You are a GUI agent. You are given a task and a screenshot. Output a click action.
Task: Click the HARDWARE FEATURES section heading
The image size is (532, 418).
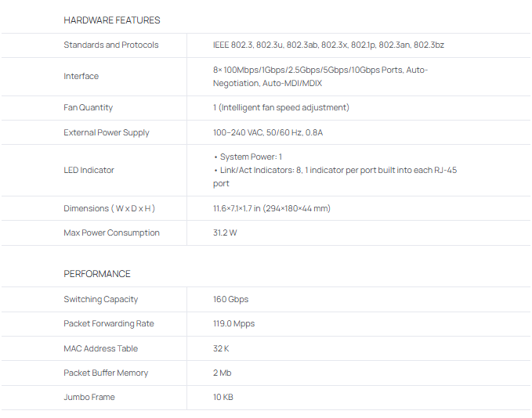(111, 20)
